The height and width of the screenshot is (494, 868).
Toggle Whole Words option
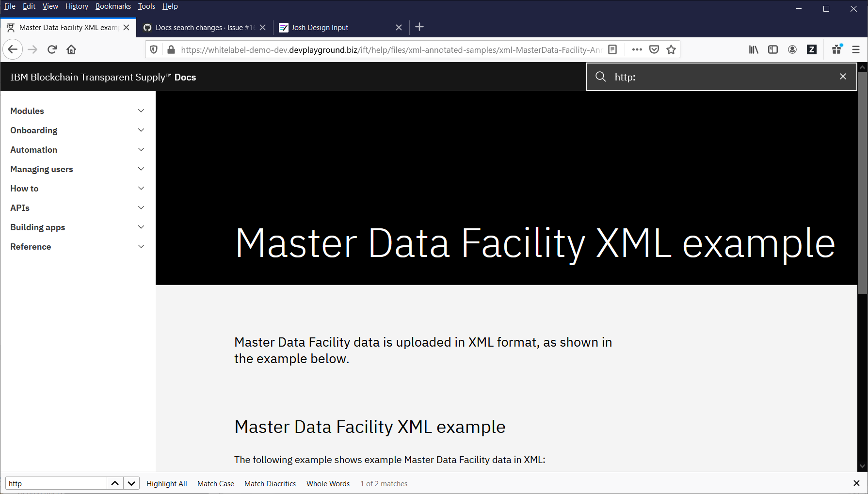point(328,484)
